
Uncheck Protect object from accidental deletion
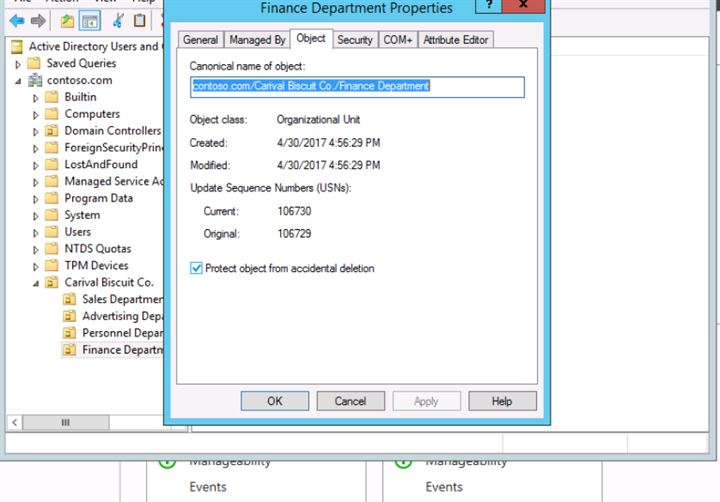click(197, 268)
